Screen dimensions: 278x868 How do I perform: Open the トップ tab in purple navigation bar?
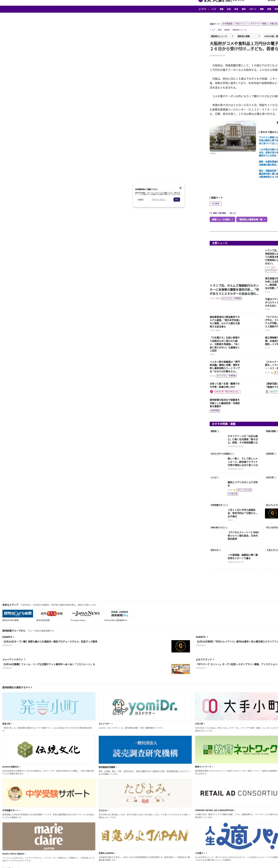(214, 9)
